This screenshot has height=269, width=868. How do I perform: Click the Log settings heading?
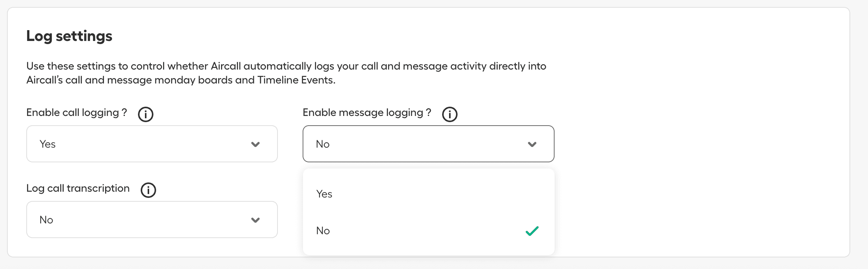69,36
